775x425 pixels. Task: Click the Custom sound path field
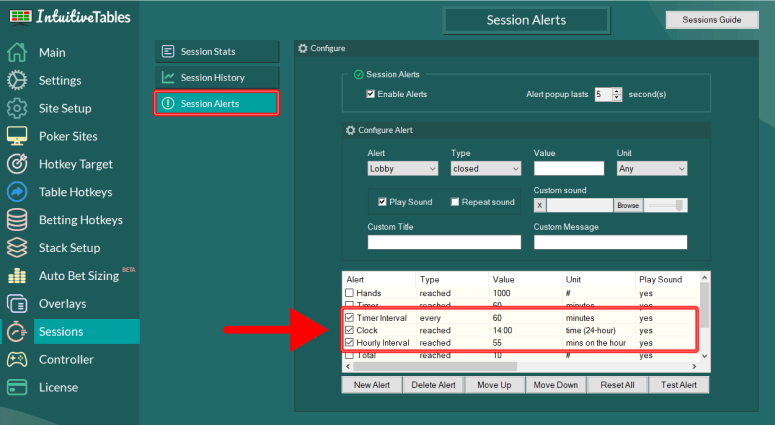click(x=580, y=205)
